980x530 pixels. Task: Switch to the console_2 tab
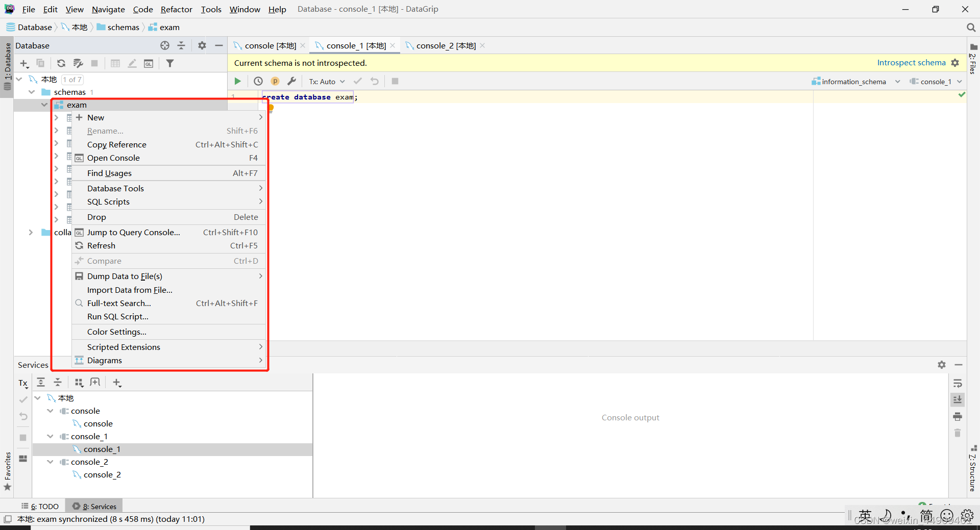(441, 45)
